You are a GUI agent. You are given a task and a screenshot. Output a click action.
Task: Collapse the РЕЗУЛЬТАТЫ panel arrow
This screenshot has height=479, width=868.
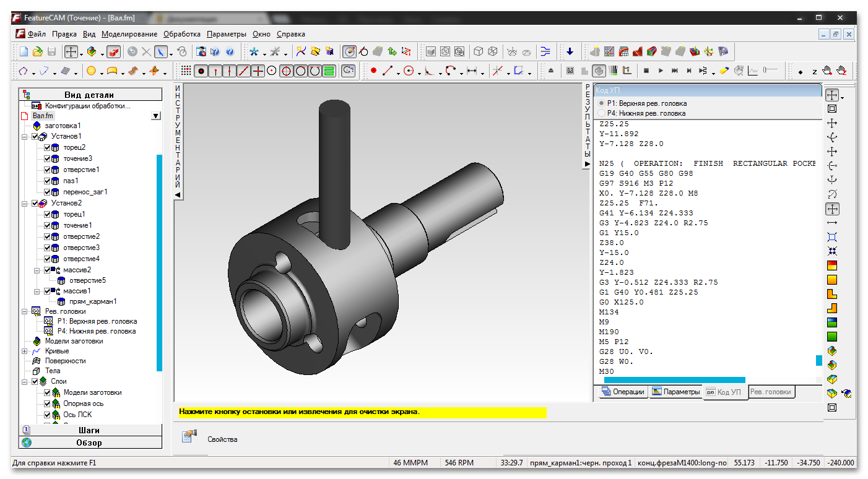click(x=588, y=164)
